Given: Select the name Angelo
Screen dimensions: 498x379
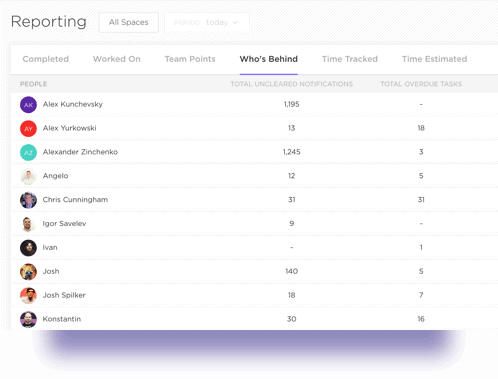Looking at the screenshot, I should pyautogui.click(x=55, y=176).
